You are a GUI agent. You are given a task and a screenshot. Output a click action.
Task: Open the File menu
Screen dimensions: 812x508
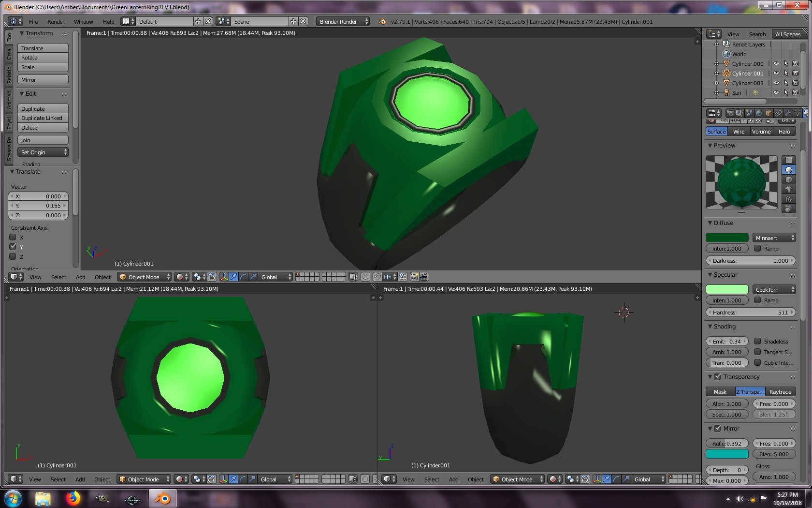click(x=33, y=21)
